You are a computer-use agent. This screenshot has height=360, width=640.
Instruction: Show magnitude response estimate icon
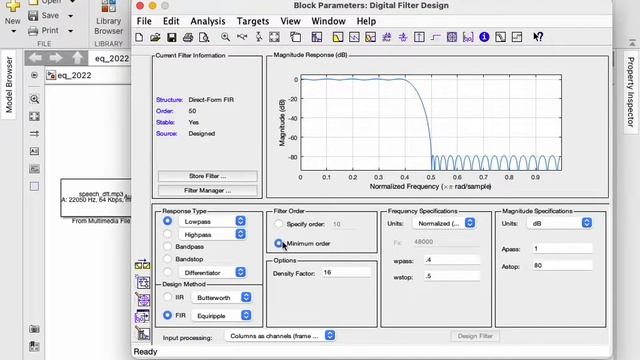click(x=500, y=37)
